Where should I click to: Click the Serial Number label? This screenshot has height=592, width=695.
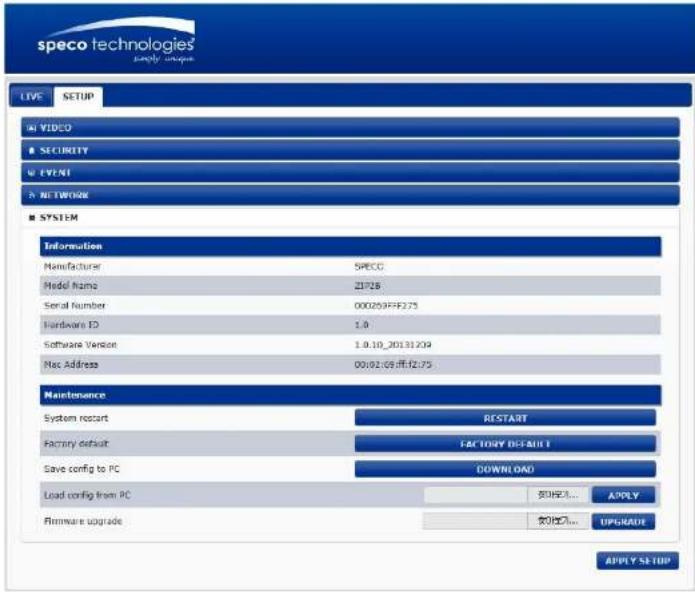(x=74, y=306)
